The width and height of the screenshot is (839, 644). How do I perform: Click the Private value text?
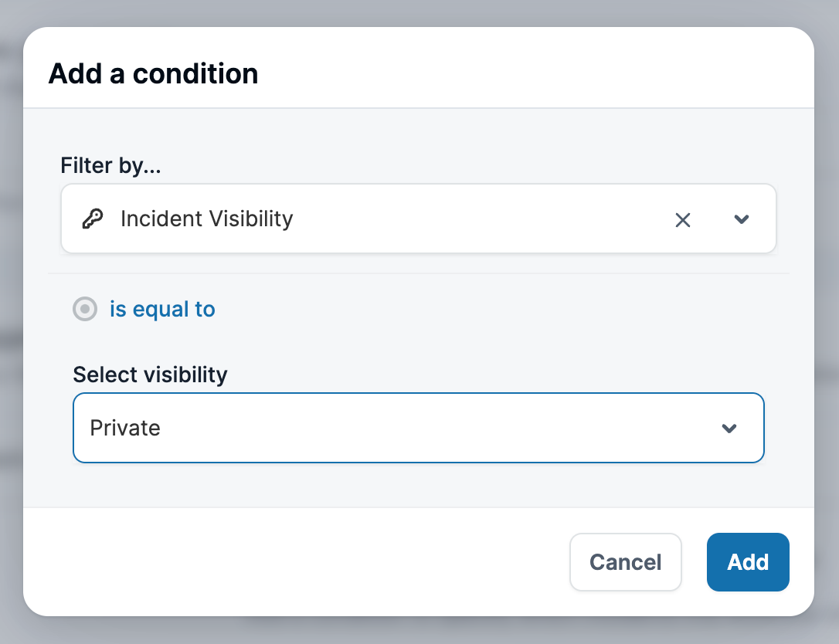coord(125,428)
